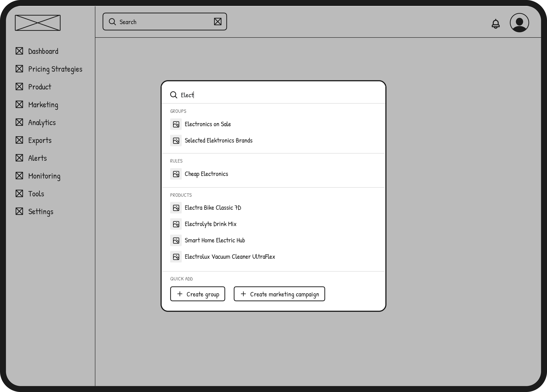Go to Pricing Strategies

(x=55, y=69)
